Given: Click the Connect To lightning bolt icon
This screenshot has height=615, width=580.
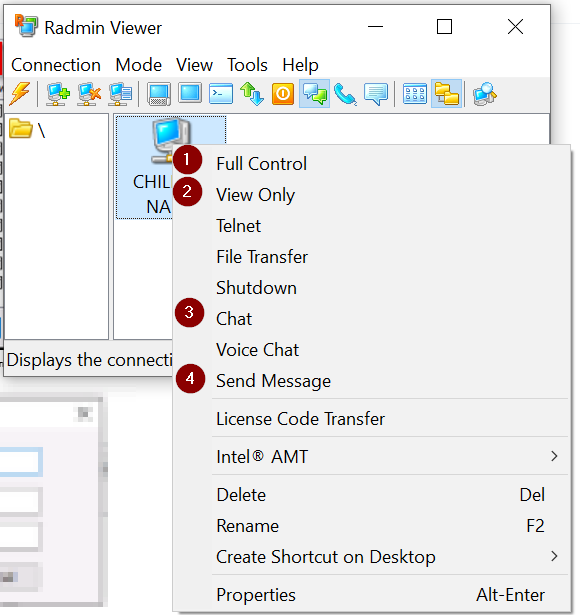Looking at the screenshot, I should click(x=20, y=94).
